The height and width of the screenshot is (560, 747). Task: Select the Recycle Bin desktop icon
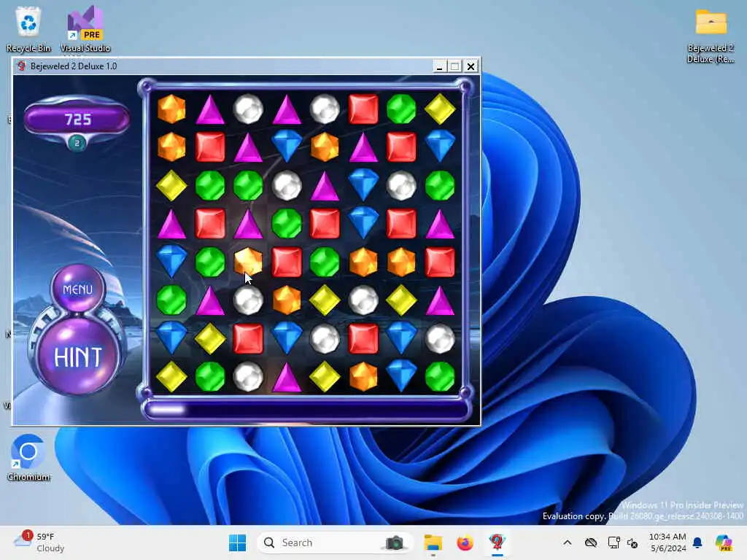pyautogui.click(x=28, y=29)
